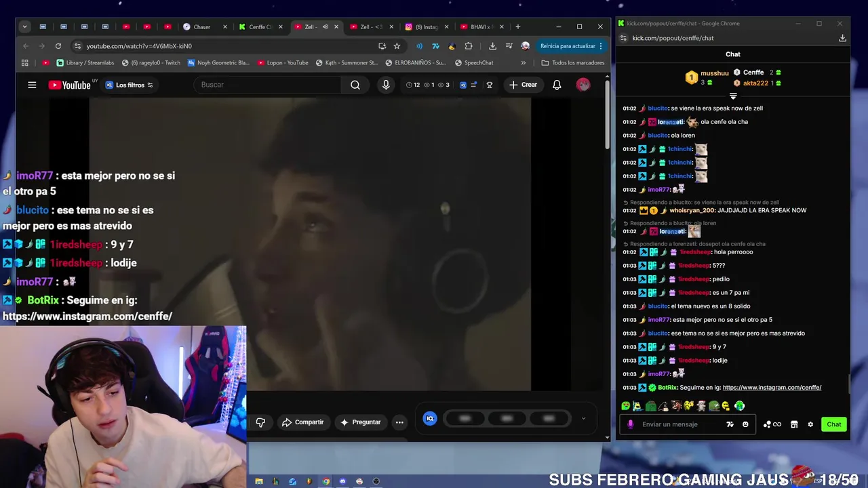Click the download icon in Kick popout address bar
This screenshot has width=868, height=488.
click(842, 38)
